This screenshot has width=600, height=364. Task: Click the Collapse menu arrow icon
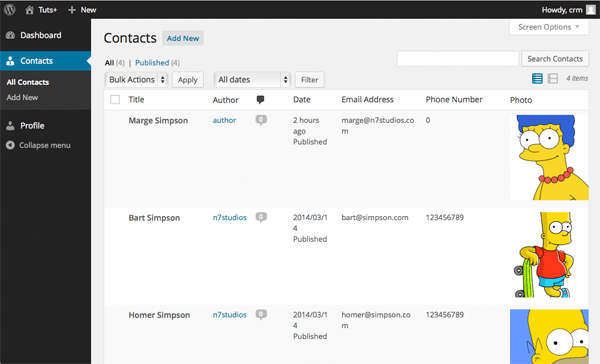[x=10, y=145]
